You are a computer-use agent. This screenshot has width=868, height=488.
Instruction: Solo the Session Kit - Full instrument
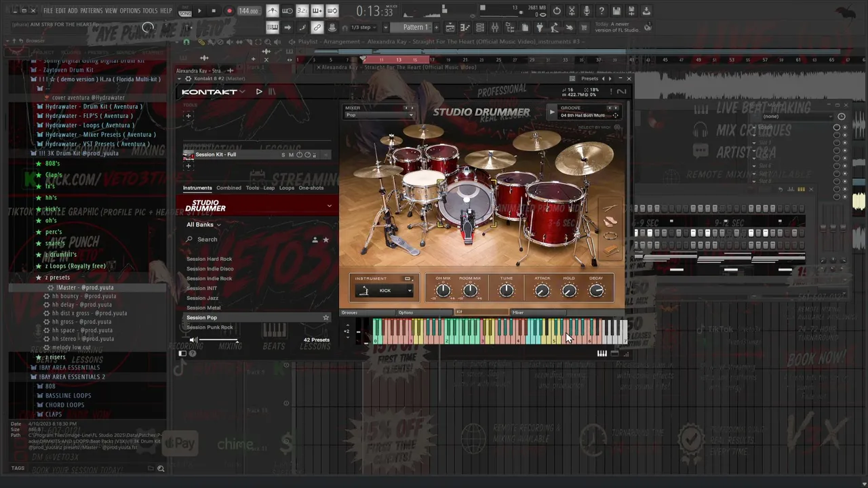(283, 155)
